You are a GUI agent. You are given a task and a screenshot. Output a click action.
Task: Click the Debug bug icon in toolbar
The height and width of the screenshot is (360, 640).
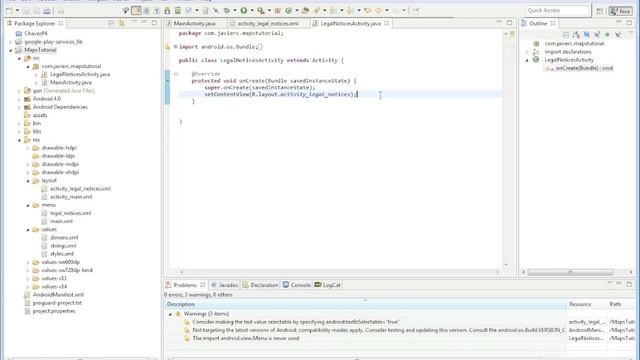(x=226, y=11)
